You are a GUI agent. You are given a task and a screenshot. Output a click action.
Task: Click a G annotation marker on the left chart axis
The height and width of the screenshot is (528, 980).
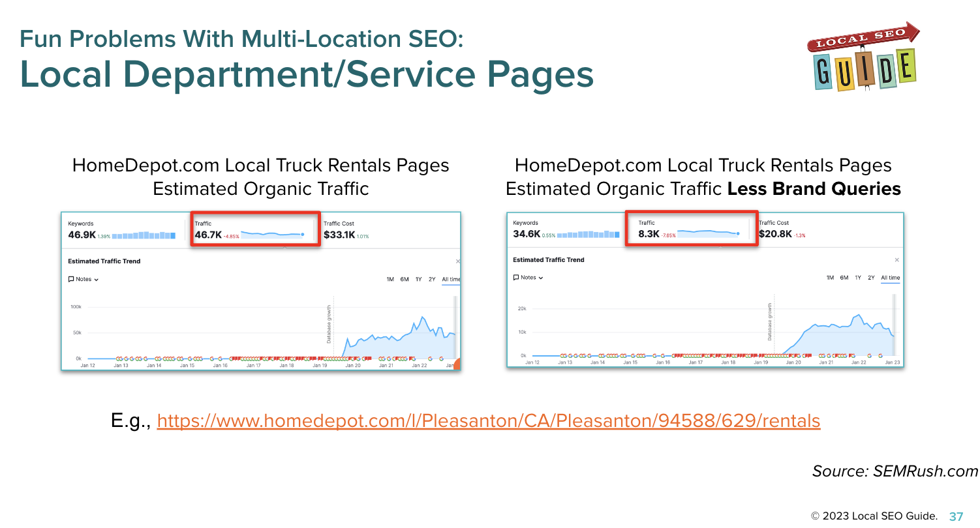130,360
